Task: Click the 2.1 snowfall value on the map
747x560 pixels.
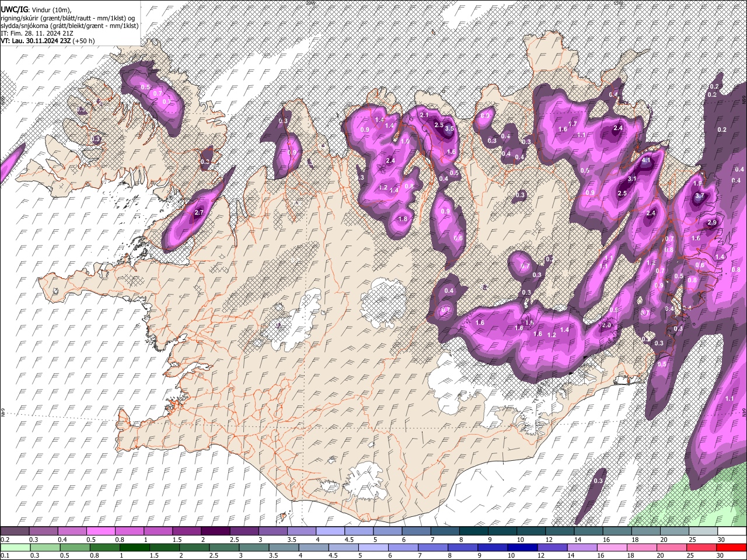Action: click(x=424, y=116)
